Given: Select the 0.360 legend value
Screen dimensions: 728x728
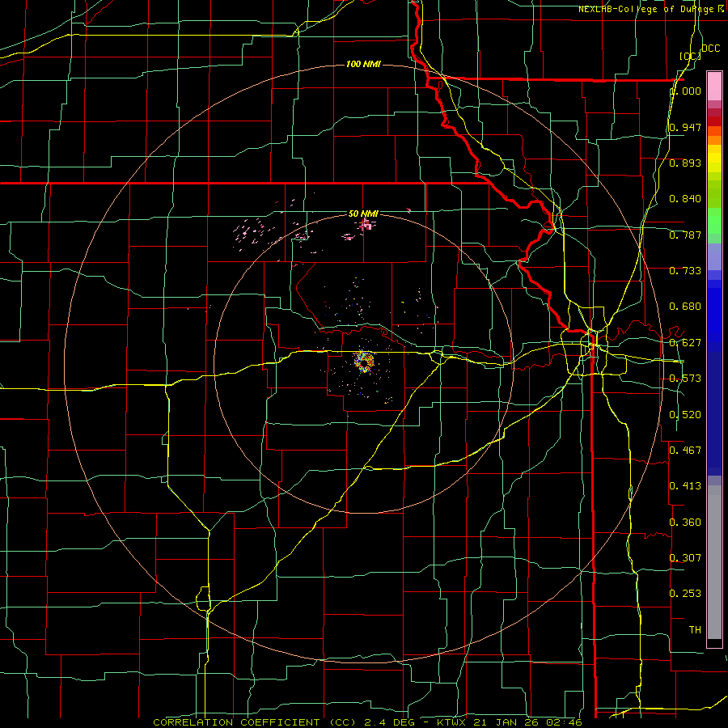Looking at the screenshot, I should (x=685, y=523).
